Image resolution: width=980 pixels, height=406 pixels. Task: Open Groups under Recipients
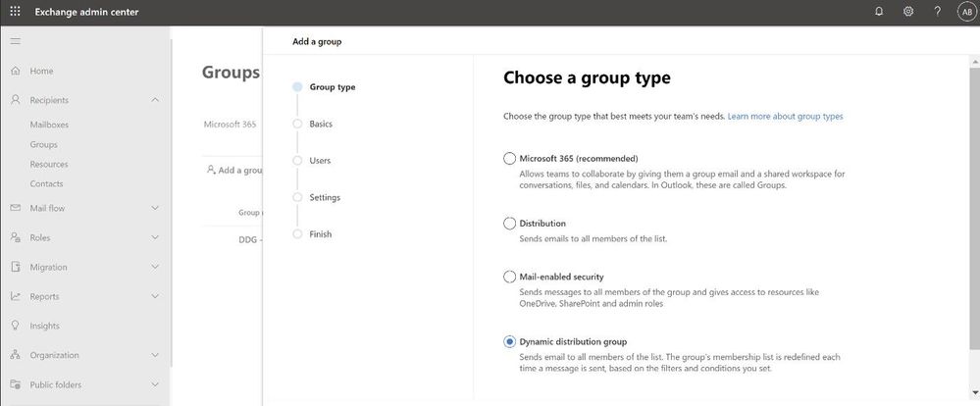click(44, 144)
